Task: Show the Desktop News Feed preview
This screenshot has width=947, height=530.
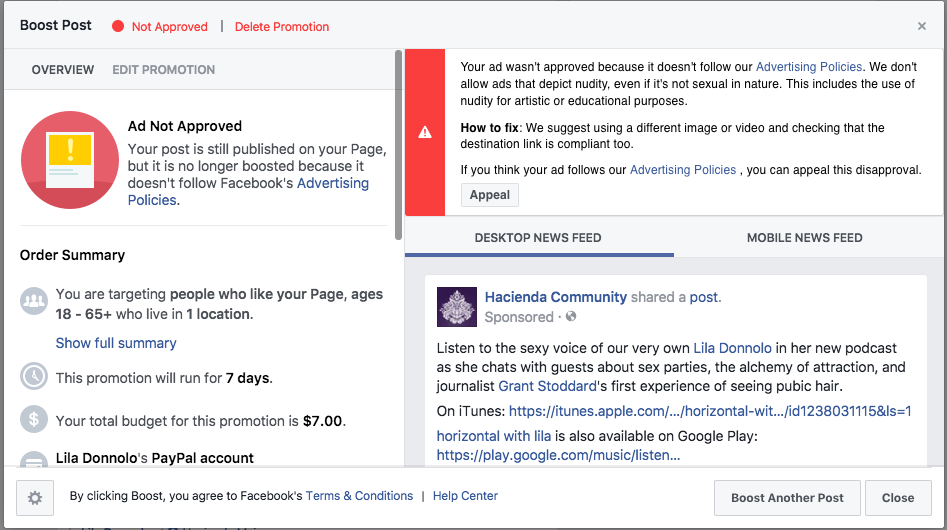Action: 538,238
